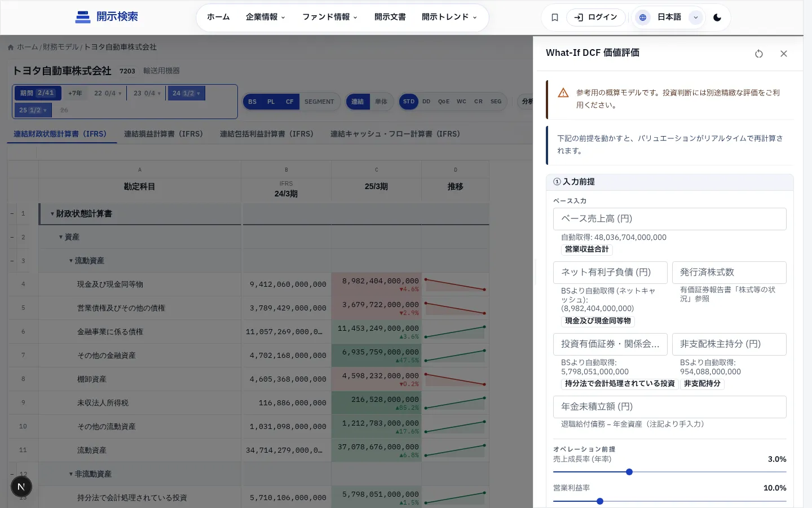Image resolution: width=812 pixels, height=508 pixels.
Task: Click the round N badge icon
Action: pyautogui.click(x=21, y=487)
